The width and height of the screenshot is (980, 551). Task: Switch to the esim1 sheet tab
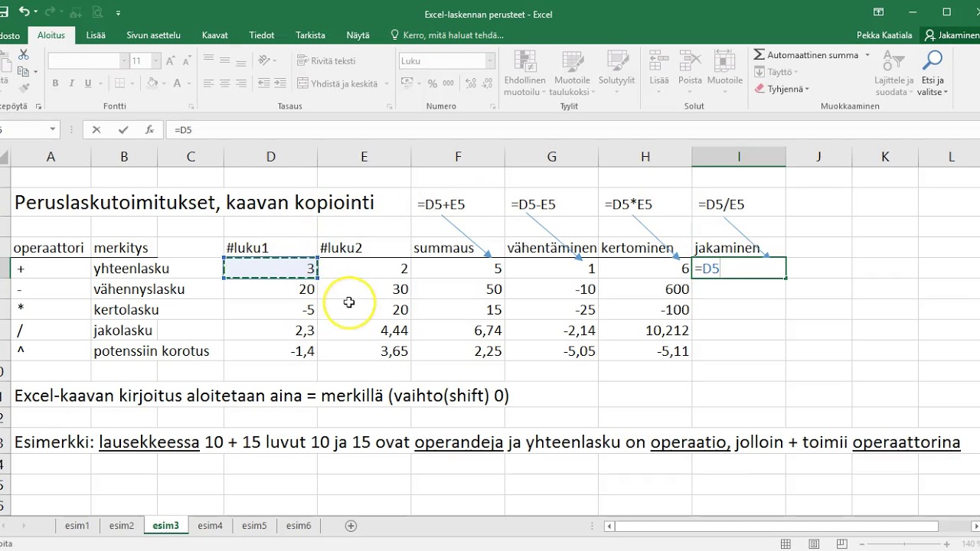[77, 526]
